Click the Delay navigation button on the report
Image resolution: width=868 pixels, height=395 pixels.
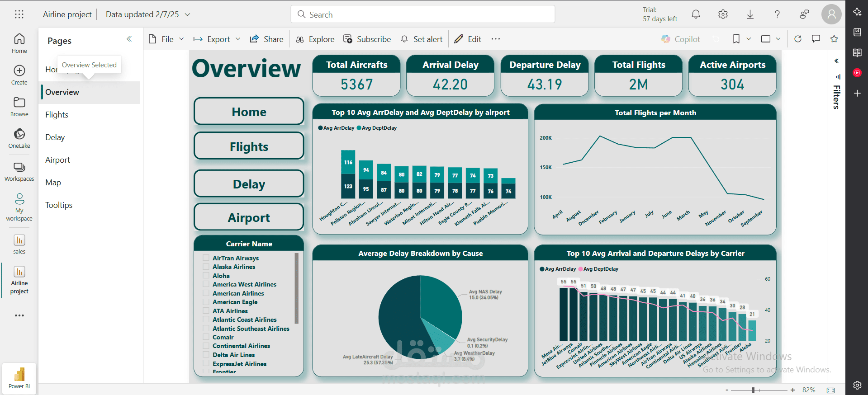[249, 183]
